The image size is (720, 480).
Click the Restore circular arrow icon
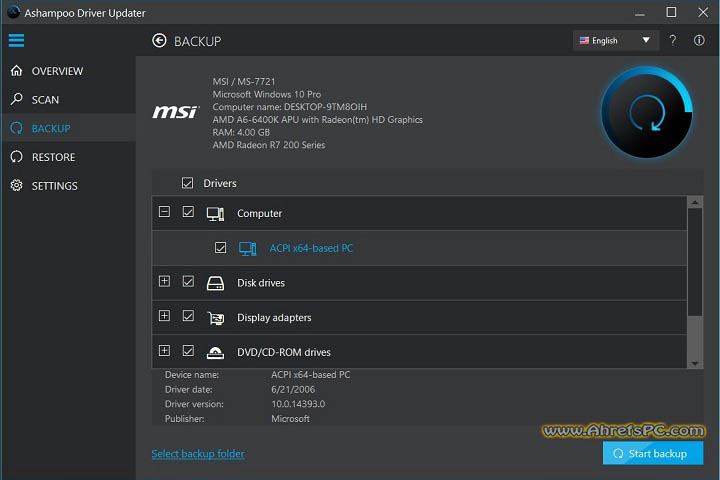tap(17, 157)
